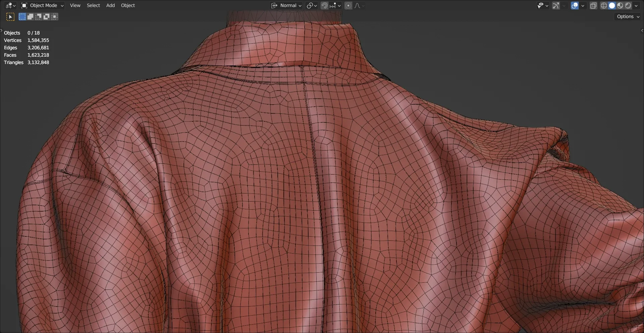Open the Object Mode dropdown

pos(42,5)
